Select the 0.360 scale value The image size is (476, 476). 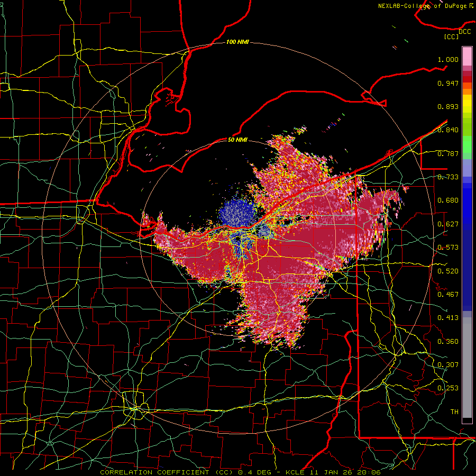(x=448, y=342)
